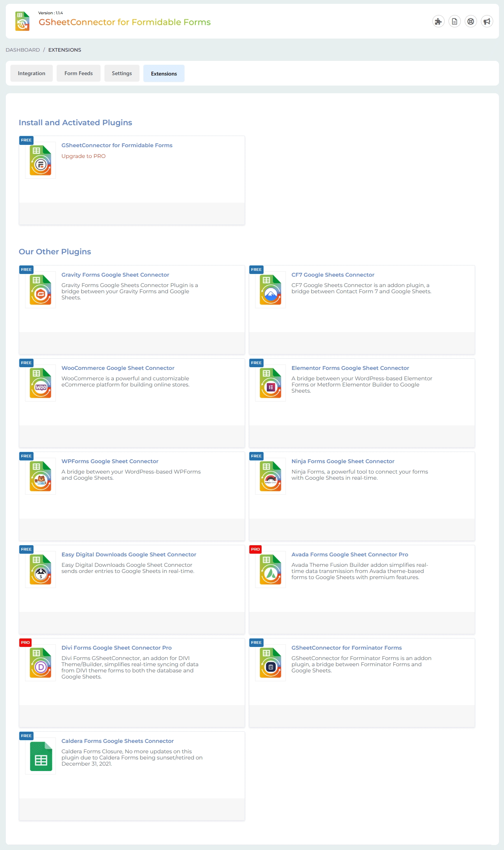Open the WPForms Google Sheet Connector link
Image resolution: width=504 pixels, height=850 pixels.
(x=110, y=461)
